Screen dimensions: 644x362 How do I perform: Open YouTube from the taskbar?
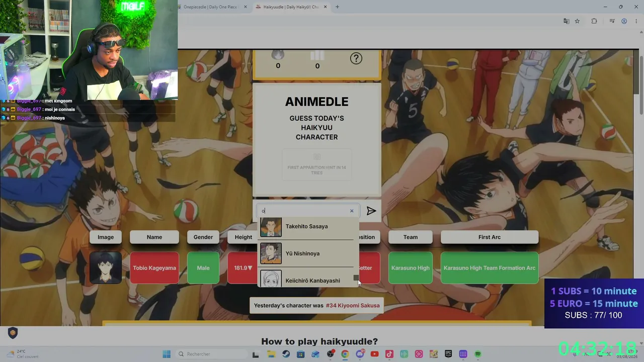point(374,354)
